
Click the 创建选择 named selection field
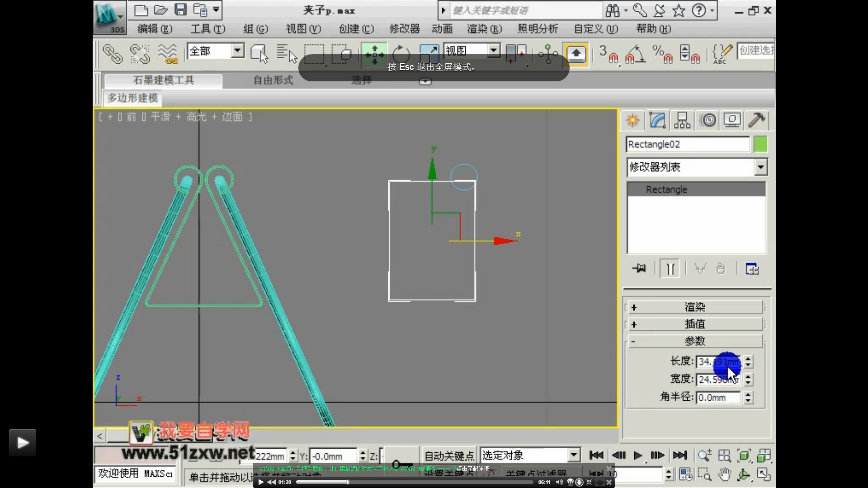[x=756, y=50]
